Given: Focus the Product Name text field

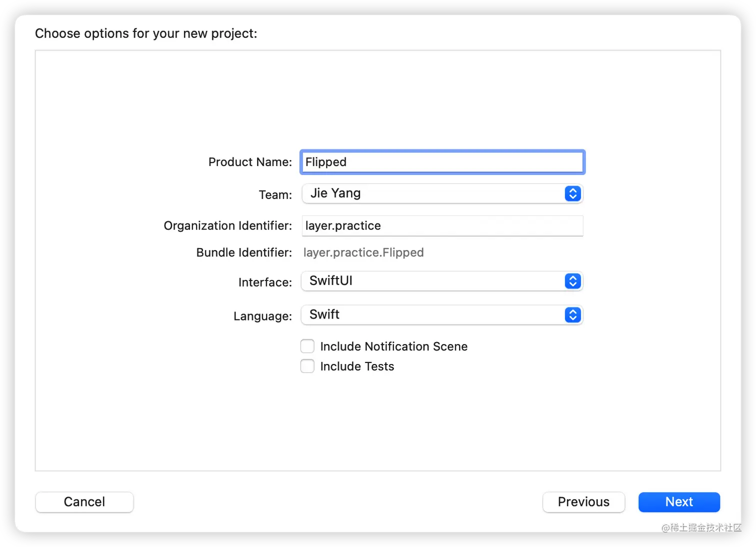Looking at the screenshot, I should pos(442,162).
